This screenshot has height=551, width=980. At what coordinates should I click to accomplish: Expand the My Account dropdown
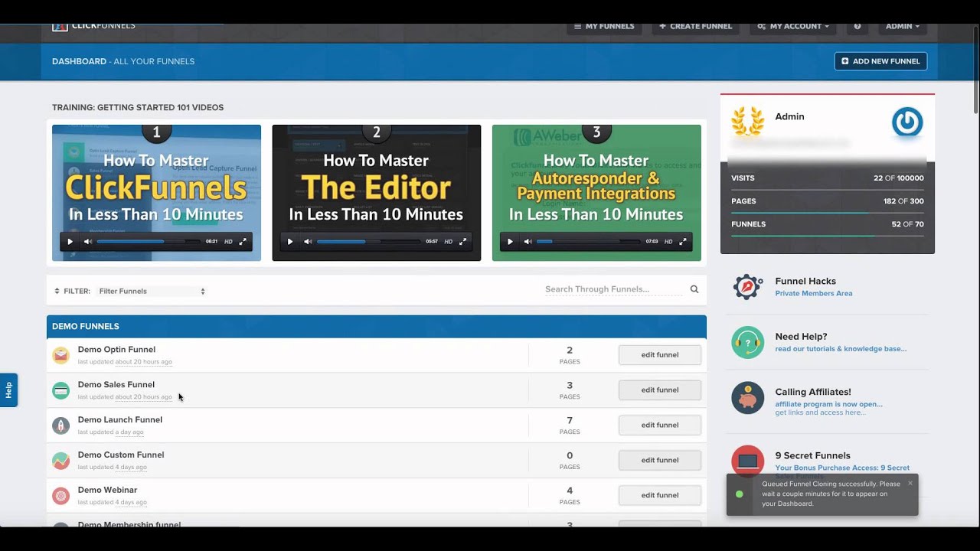(x=793, y=26)
